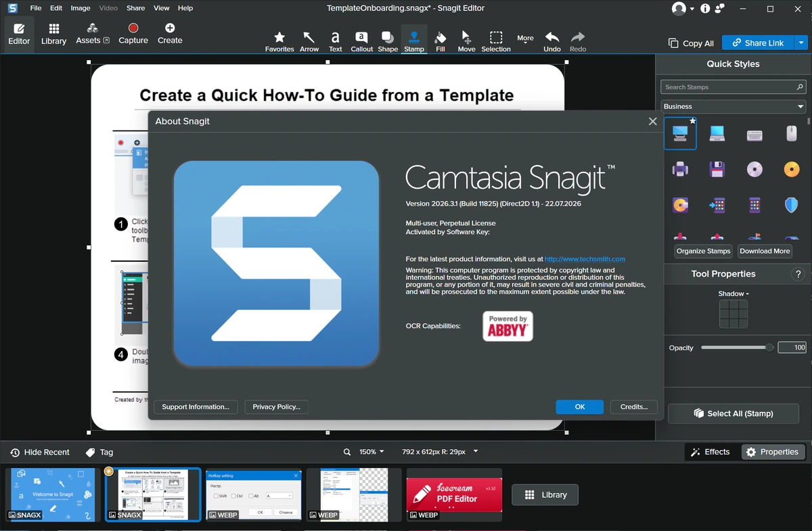Toggle the Properties panel
Screen dimensions: 812x531
click(x=772, y=452)
